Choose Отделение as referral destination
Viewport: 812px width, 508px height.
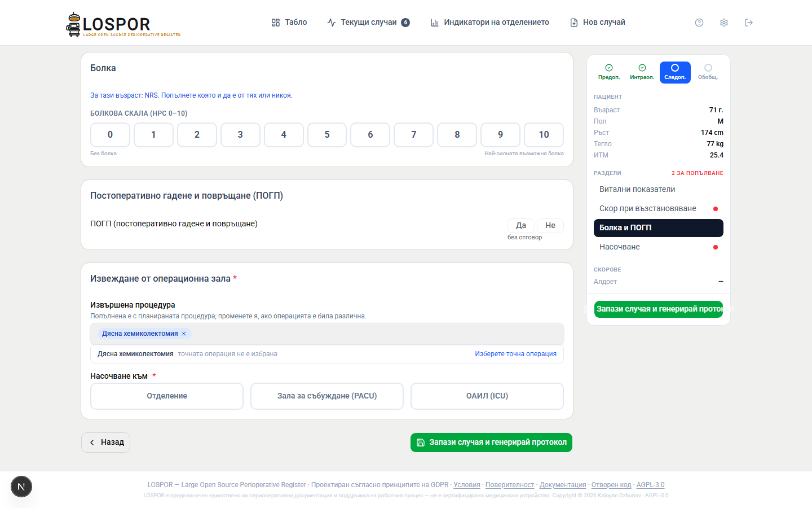(167, 396)
